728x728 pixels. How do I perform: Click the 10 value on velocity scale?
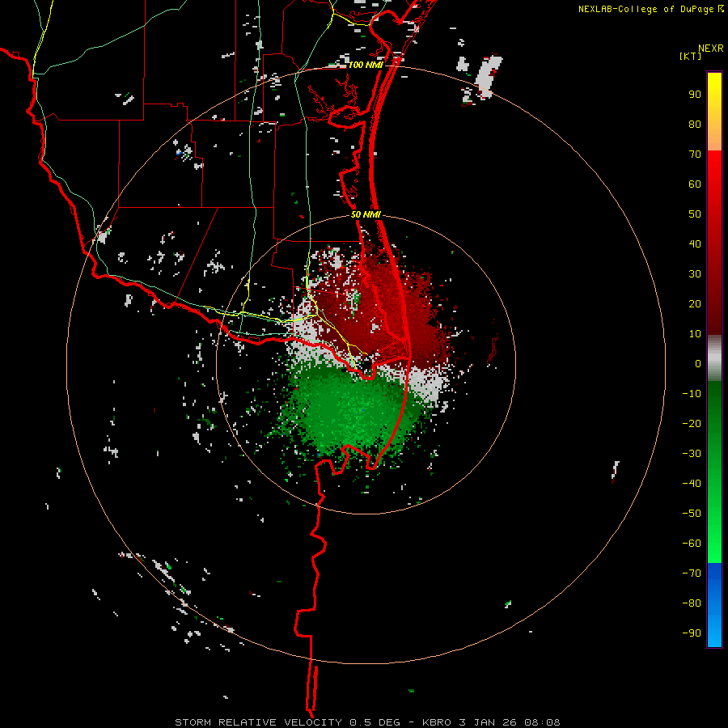point(695,334)
